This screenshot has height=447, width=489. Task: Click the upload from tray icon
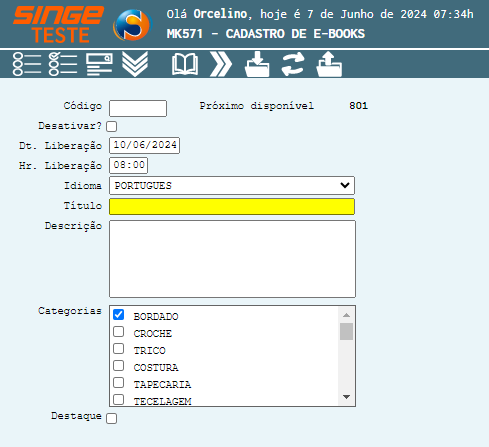tap(329, 64)
